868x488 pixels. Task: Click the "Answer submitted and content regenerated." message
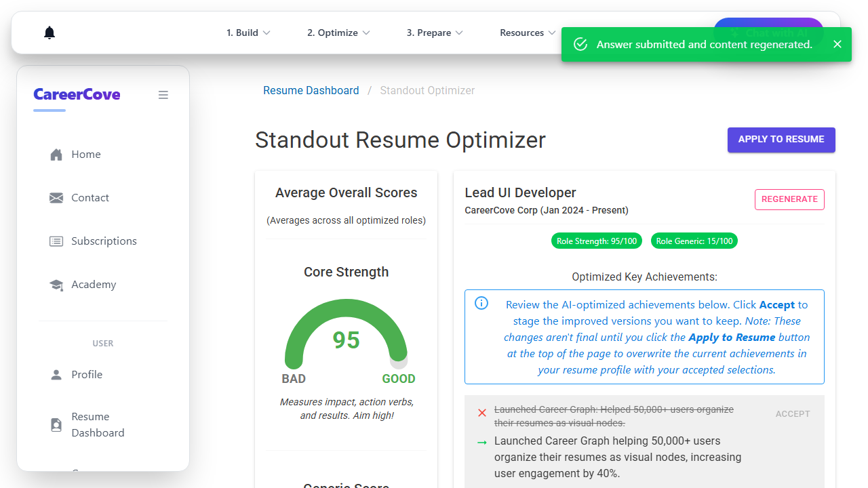[705, 44]
